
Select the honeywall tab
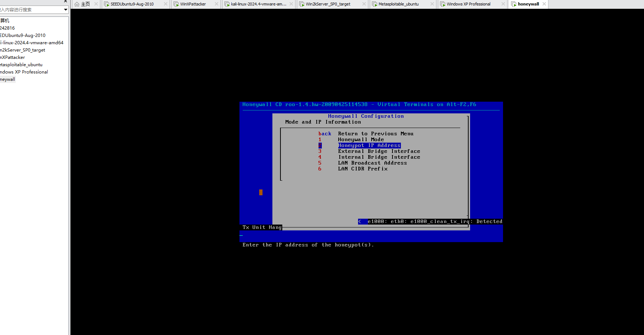(528, 4)
